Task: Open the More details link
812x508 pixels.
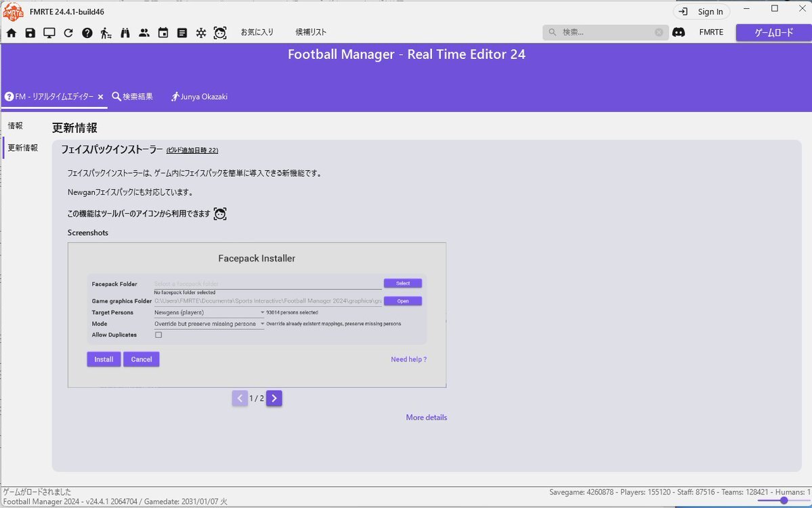Action: pyautogui.click(x=426, y=417)
